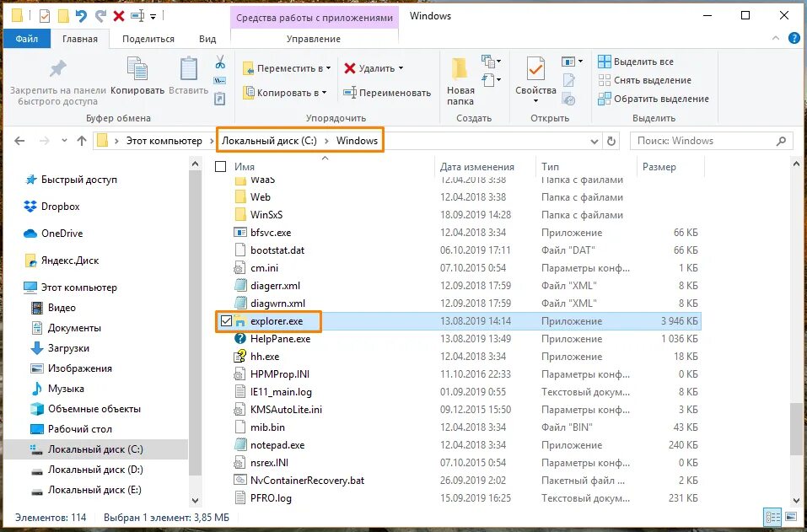Click the Downloads arrow icon in sidebar
Viewport: 807px width, 532px height.
tap(36, 348)
